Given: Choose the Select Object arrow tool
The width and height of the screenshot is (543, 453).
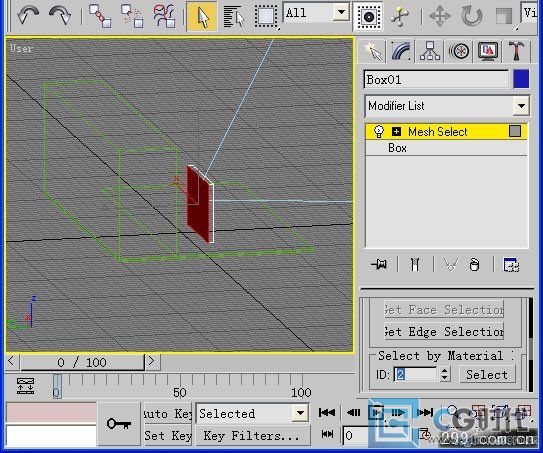Looking at the screenshot, I should [x=202, y=16].
